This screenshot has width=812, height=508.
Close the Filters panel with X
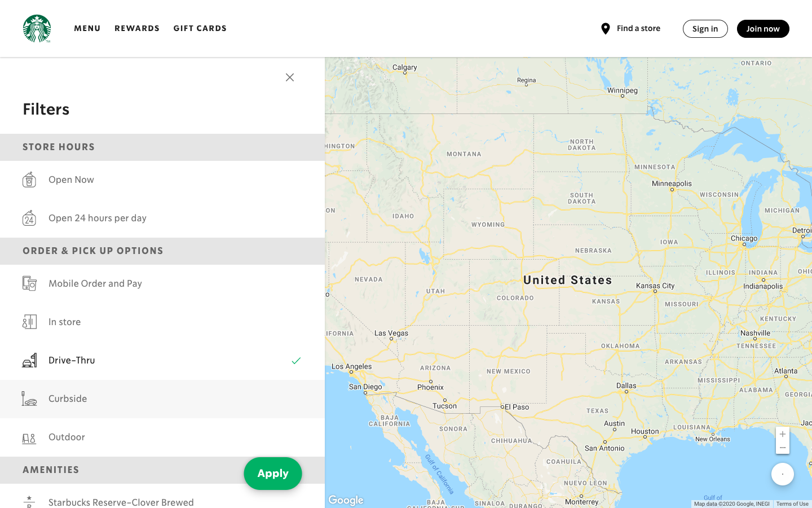point(290,77)
